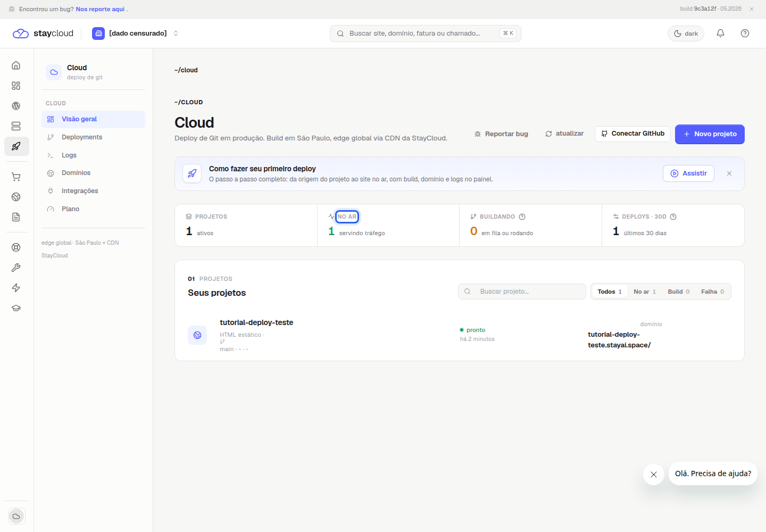Open the globe domains icon in rail
Image resolution: width=766 pixels, height=532 pixels.
(x=16, y=197)
